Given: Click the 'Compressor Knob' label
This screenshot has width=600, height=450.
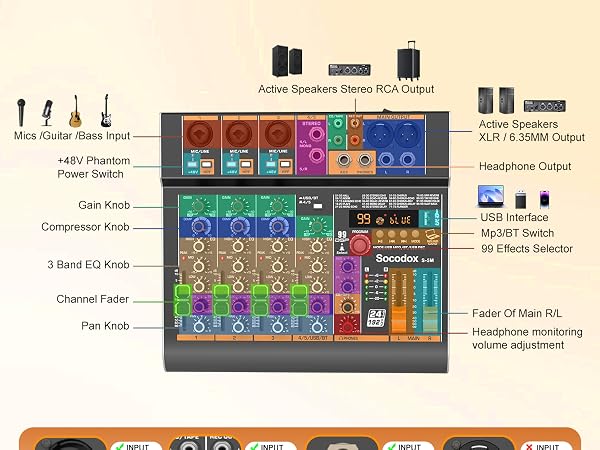Looking at the screenshot, I should coord(85,227).
